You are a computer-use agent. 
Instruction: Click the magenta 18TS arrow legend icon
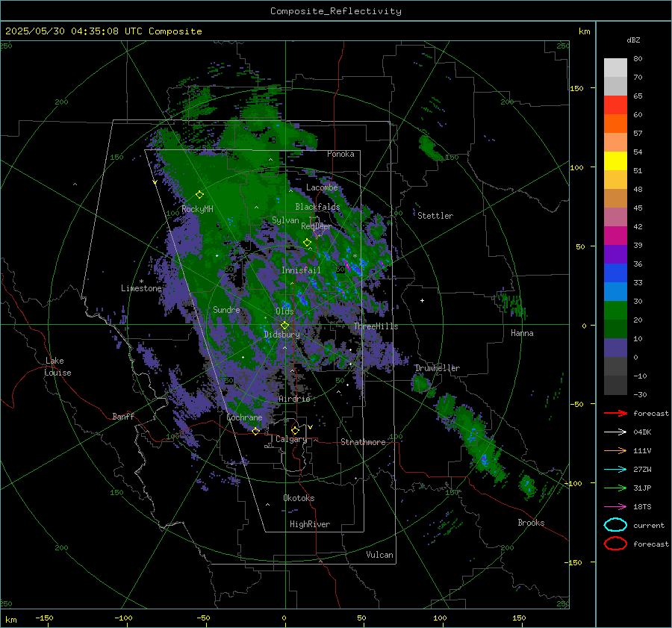click(x=615, y=506)
